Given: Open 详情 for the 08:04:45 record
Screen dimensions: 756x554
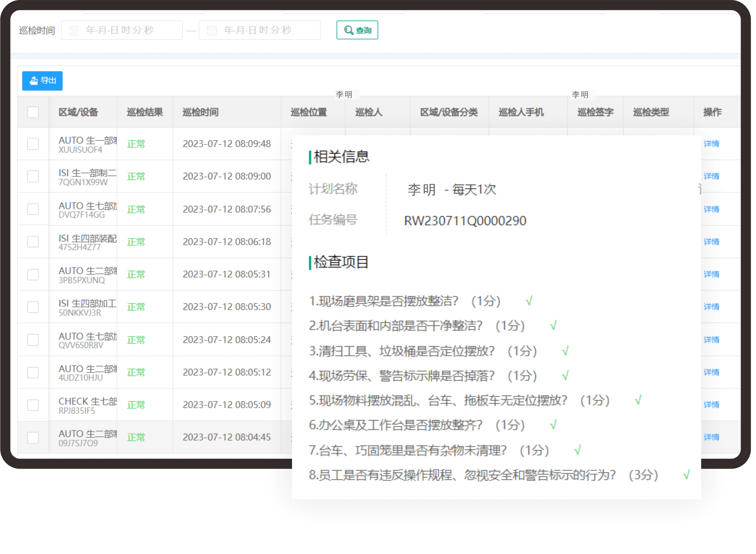Looking at the screenshot, I should tap(711, 437).
